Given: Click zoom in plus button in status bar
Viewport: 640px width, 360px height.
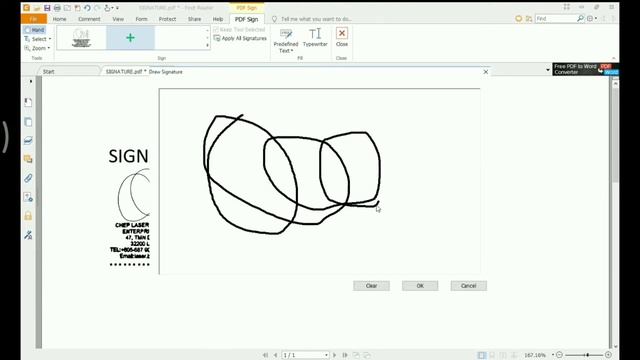Looking at the screenshot, I should pos(608,355).
